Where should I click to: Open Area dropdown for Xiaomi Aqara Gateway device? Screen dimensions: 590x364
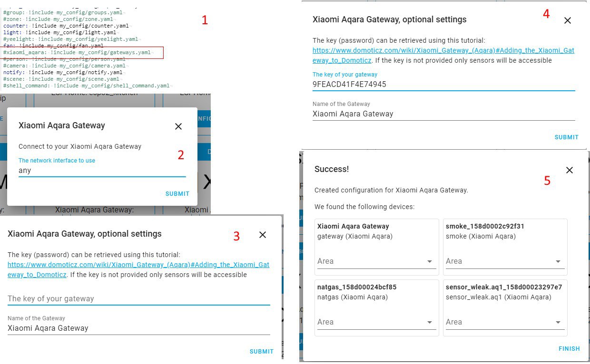tap(376, 261)
